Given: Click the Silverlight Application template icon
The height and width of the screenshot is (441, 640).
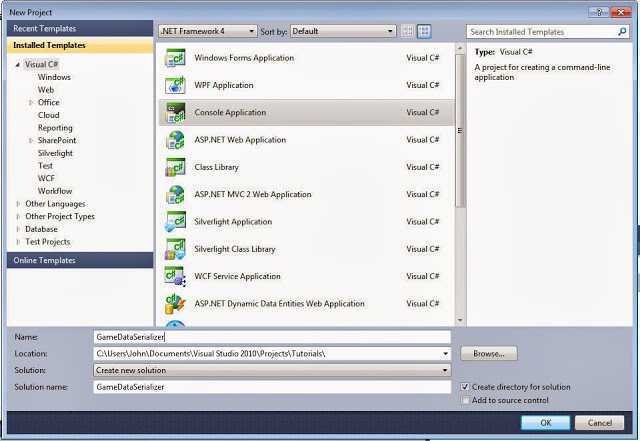Looking at the screenshot, I should [175, 222].
